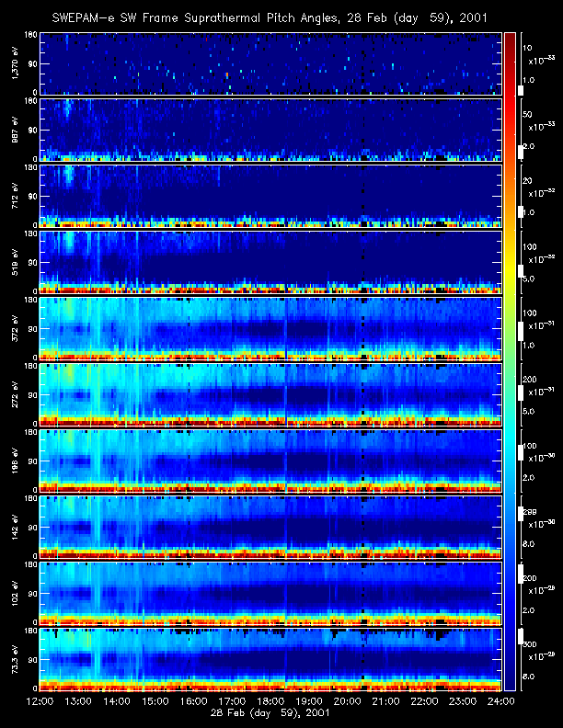Select the 18:00 time axis label

coord(270,702)
